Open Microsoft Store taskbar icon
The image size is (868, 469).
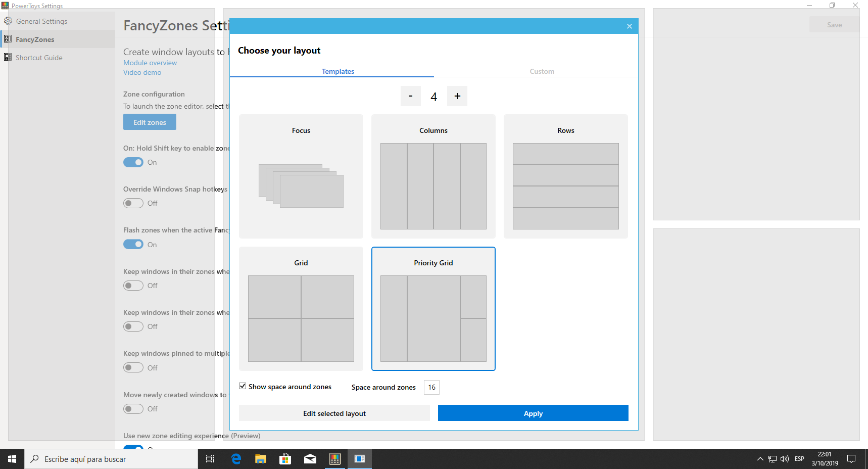pos(285,459)
